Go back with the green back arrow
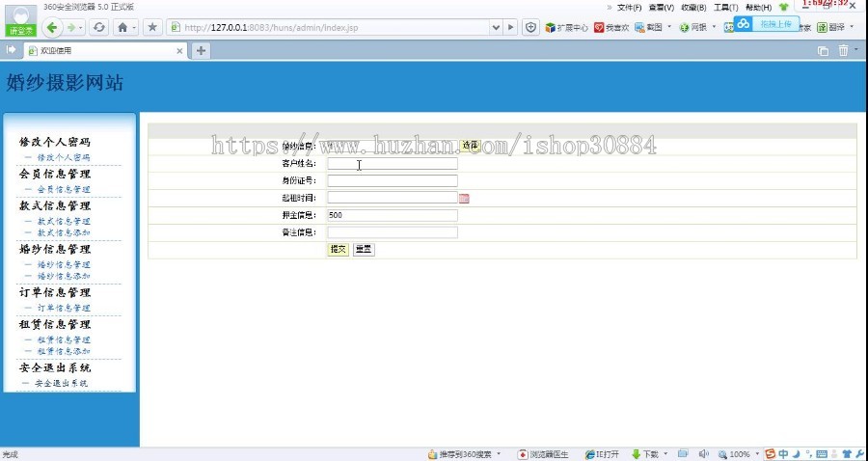 [52, 27]
